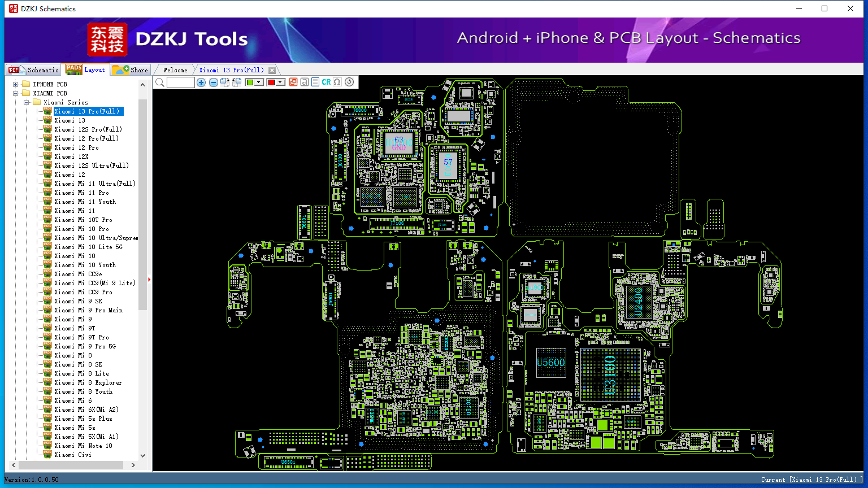The image size is (868, 488).
Task: Click the rotate counter-clockwise pages icon
Action: pos(237,82)
